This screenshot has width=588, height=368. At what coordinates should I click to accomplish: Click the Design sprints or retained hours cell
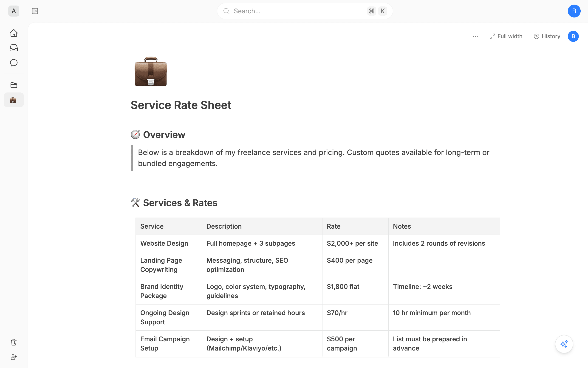pos(262,318)
